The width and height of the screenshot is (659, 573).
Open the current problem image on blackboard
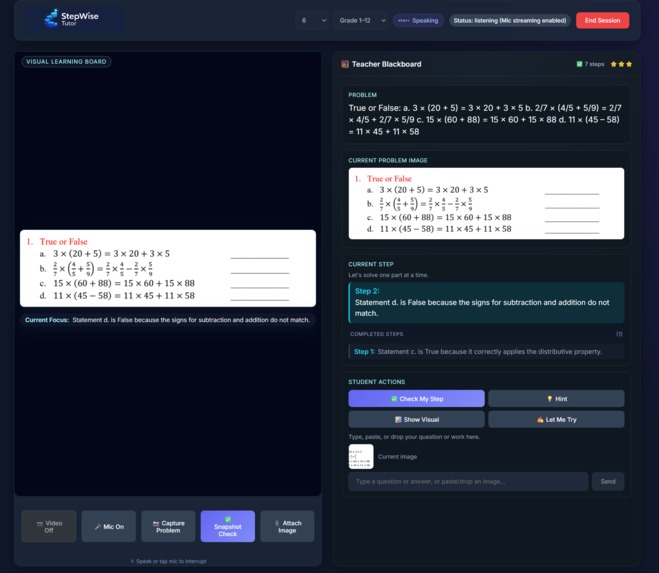coord(486,203)
